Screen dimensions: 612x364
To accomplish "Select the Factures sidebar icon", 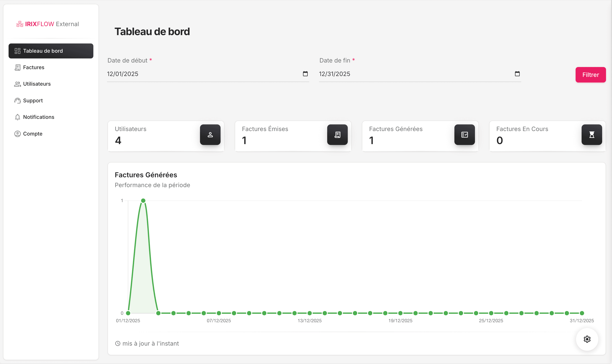I will 17,67.
